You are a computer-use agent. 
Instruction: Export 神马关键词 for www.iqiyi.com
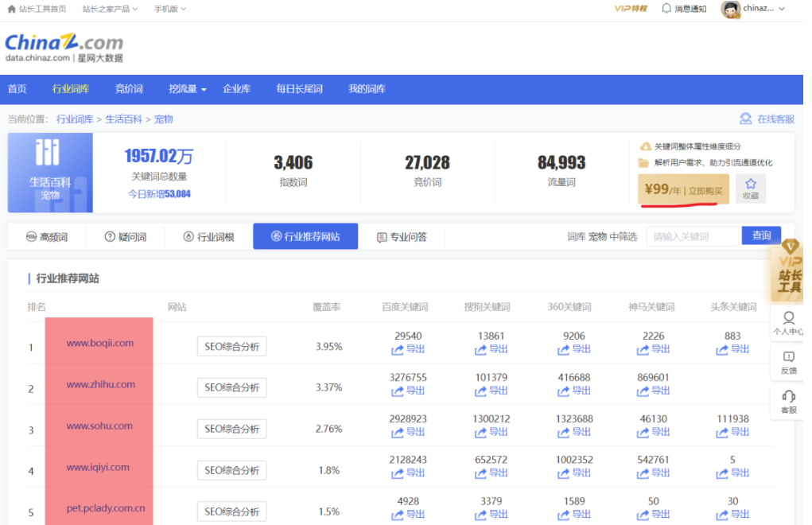(x=653, y=473)
